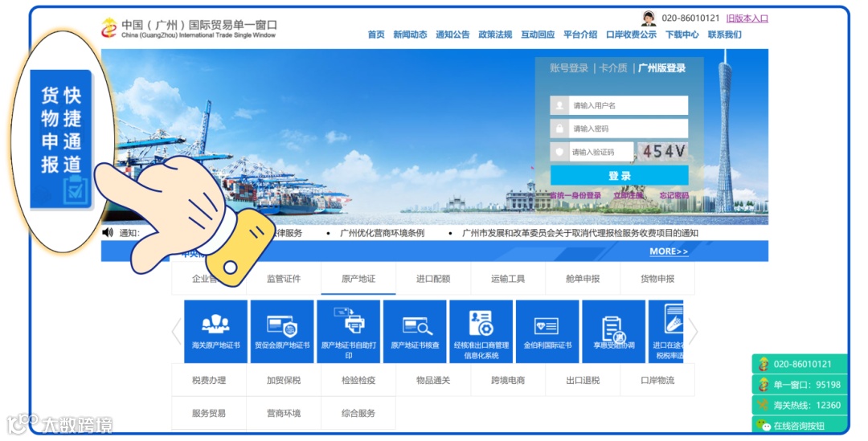The image size is (868, 441).
Task: Select the 服务贸易 category tab
Action: coord(209,413)
